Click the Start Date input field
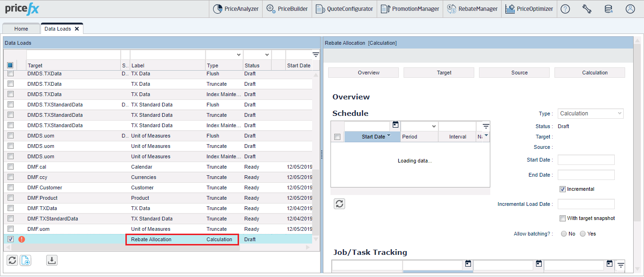Viewport: 644px width, 277px height. coord(586,160)
